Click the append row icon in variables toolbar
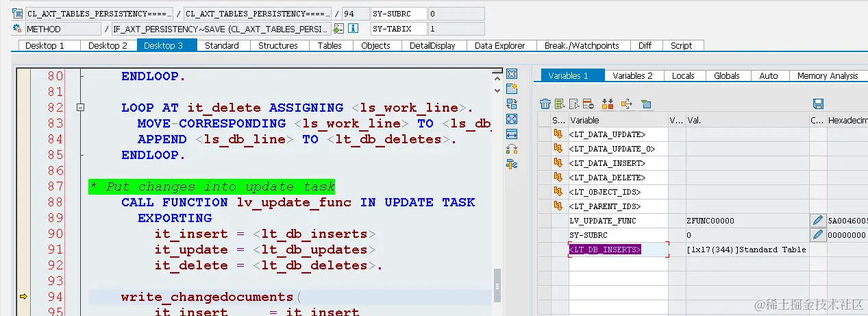This screenshot has width=868, height=316. point(574,104)
